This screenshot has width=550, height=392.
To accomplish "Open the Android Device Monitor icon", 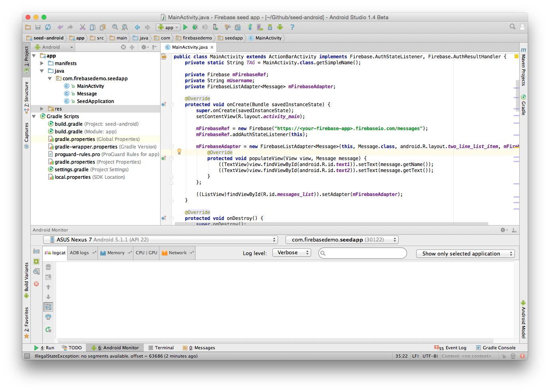I will [280, 27].
